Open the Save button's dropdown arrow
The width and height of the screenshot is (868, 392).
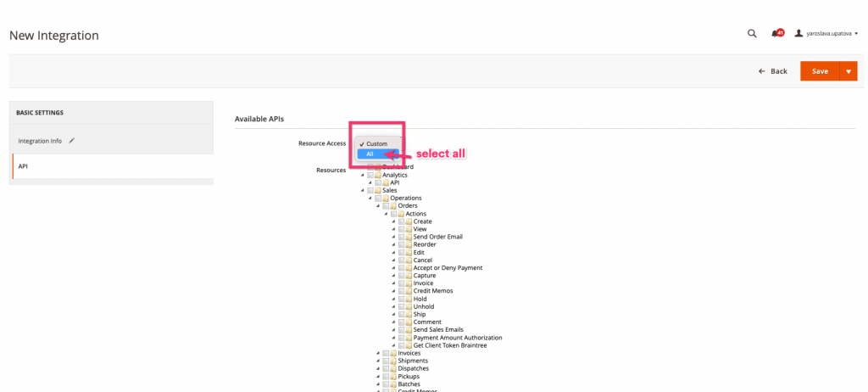848,71
